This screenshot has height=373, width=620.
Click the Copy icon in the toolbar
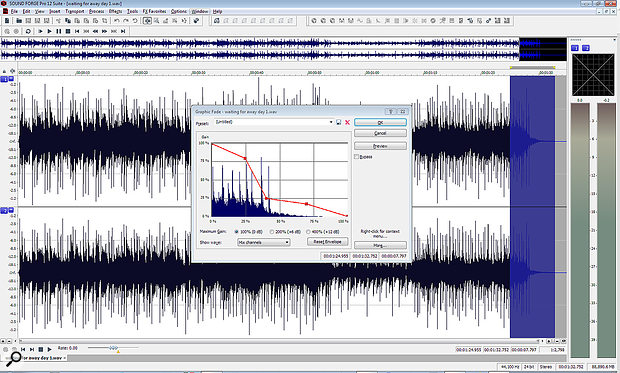click(68, 21)
